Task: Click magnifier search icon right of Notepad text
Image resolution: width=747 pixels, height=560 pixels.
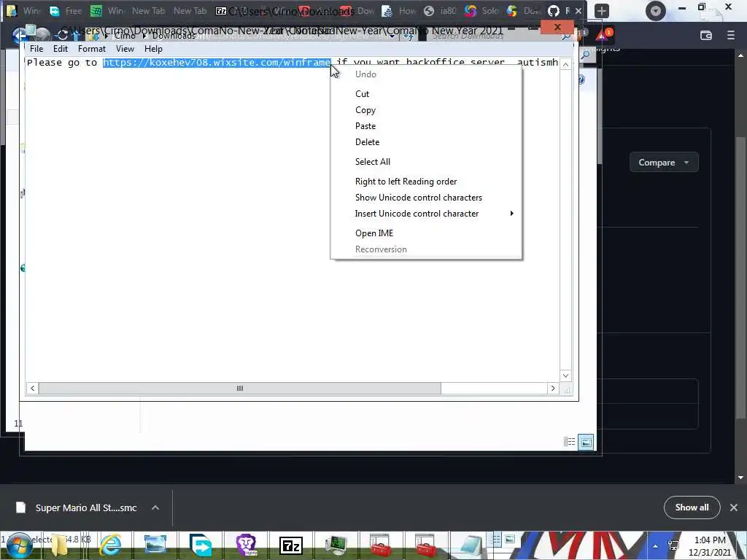Action: [x=586, y=55]
